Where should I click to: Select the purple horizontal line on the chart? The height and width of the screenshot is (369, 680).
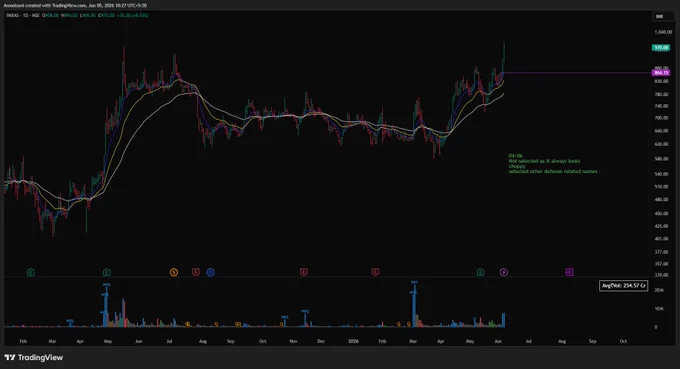[577, 73]
